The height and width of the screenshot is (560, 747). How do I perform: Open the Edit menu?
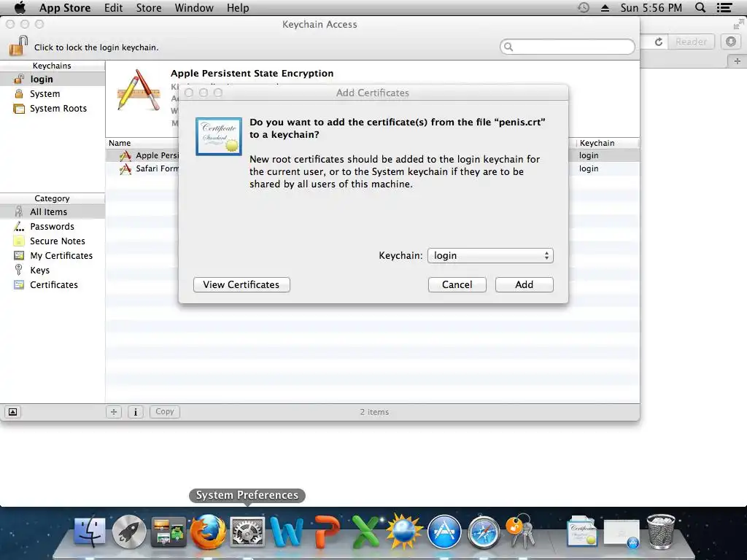click(x=113, y=7)
